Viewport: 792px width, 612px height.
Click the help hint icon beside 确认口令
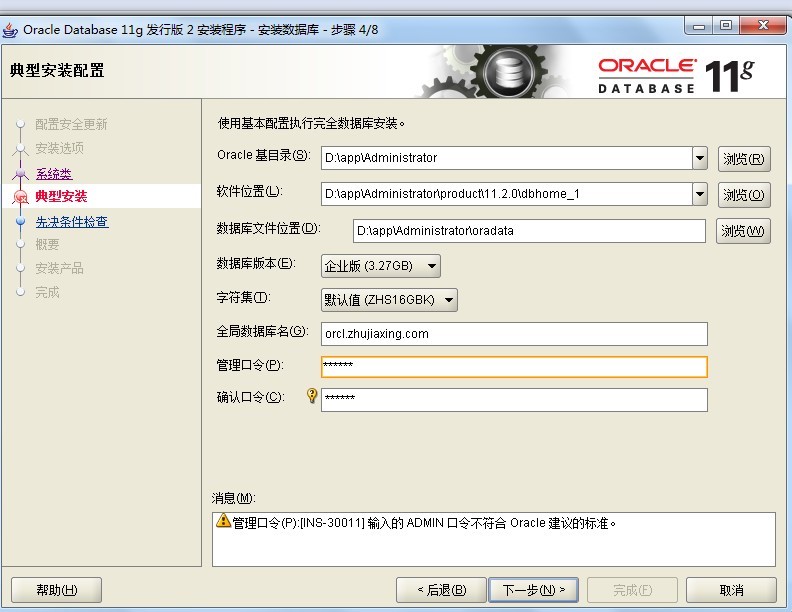pos(312,395)
